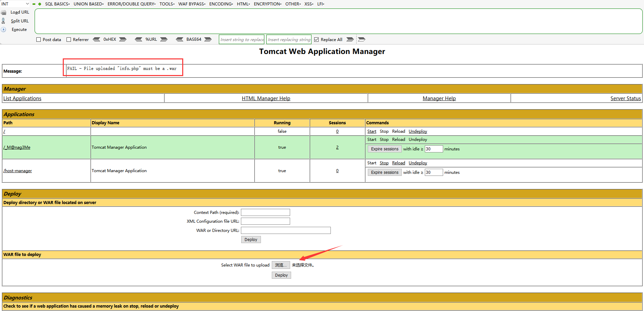Click the Load URL label
Screen dimensions: 644x311
point(20,12)
